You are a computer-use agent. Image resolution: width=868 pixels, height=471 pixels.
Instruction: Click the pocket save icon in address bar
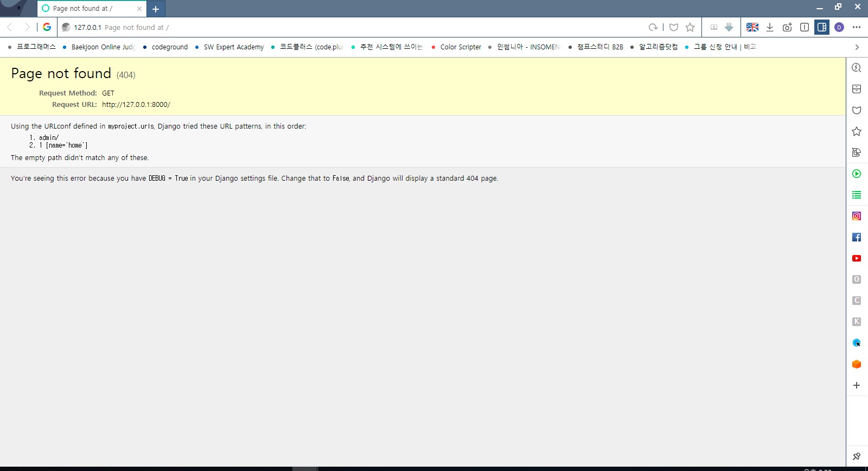pos(674,27)
